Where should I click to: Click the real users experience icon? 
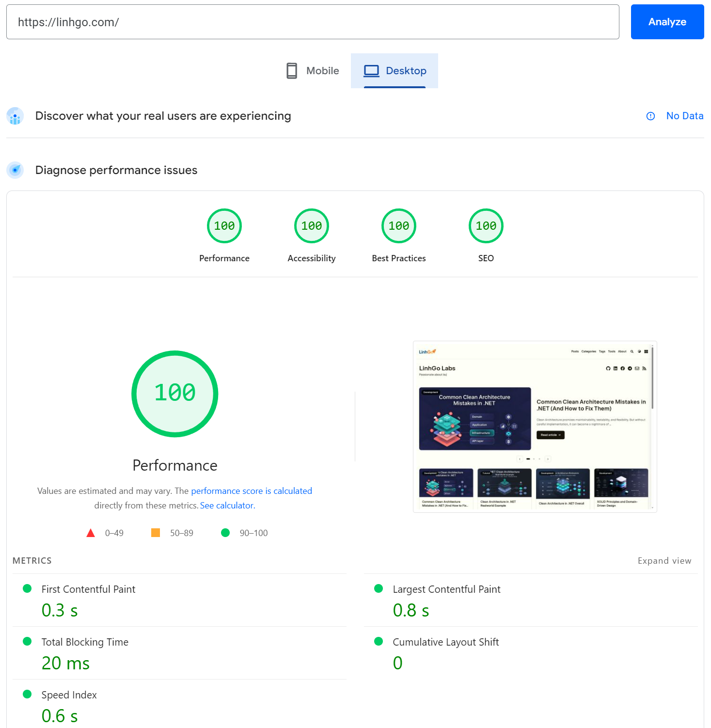click(x=15, y=116)
